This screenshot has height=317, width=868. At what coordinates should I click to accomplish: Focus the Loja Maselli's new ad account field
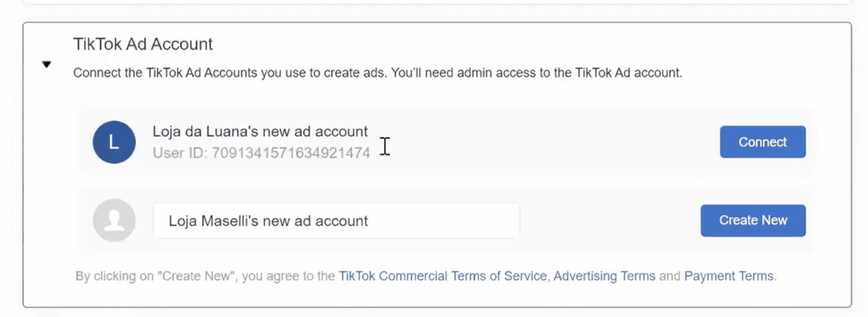336,221
